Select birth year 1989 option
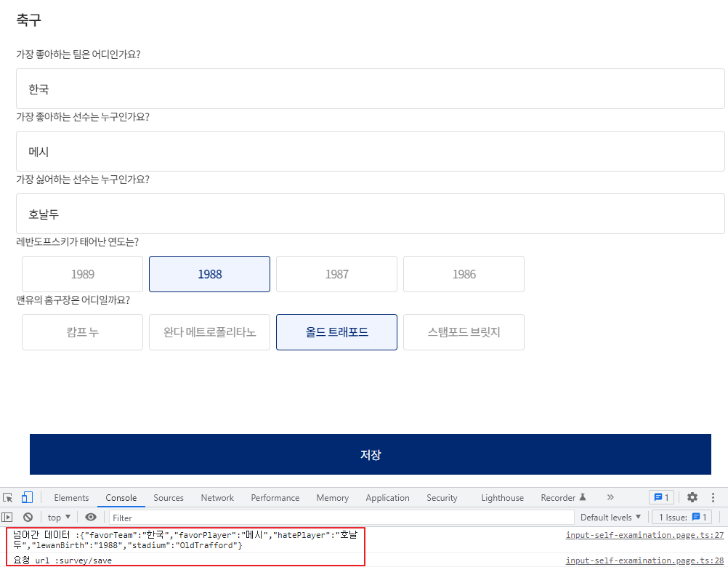This screenshot has height=567, width=728. tap(82, 274)
